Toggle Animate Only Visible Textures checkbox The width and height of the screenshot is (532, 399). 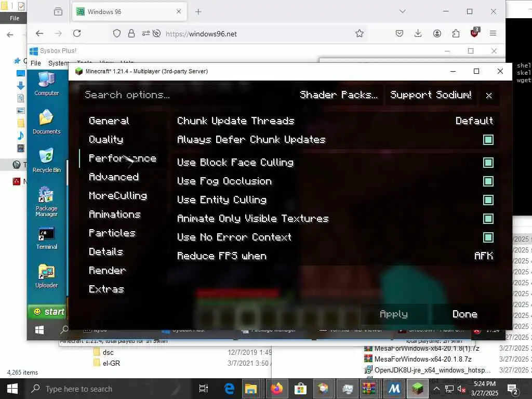click(x=488, y=219)
